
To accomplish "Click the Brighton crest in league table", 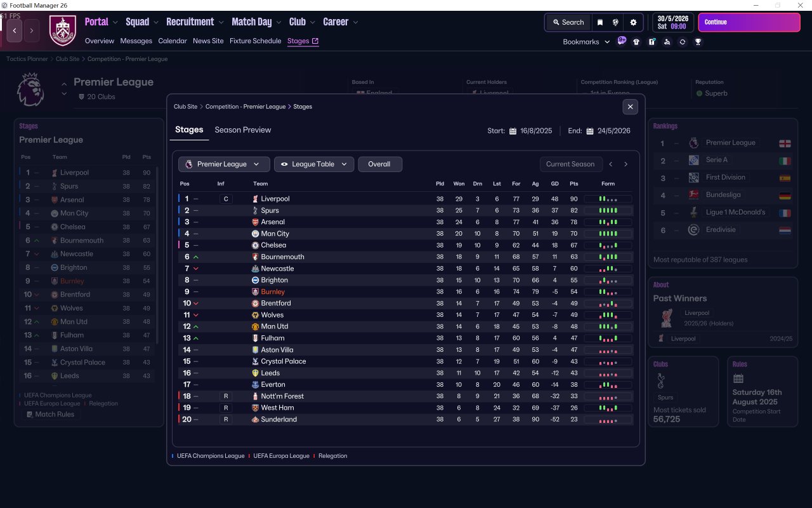I will [x=255, y=280].
